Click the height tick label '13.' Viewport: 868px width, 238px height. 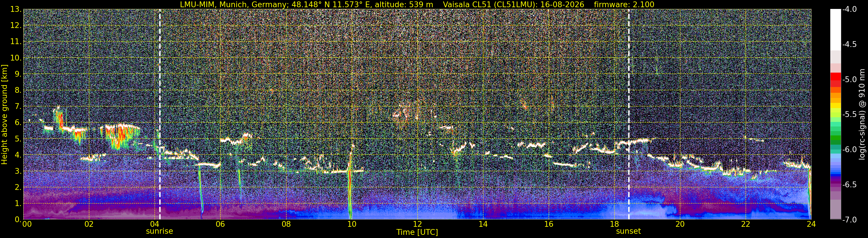pyautogui.click(x=16, y=10)
